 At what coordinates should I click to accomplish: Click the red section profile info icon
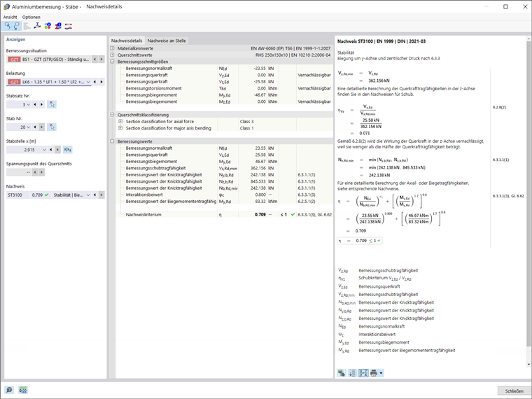(x=58, y=26)
